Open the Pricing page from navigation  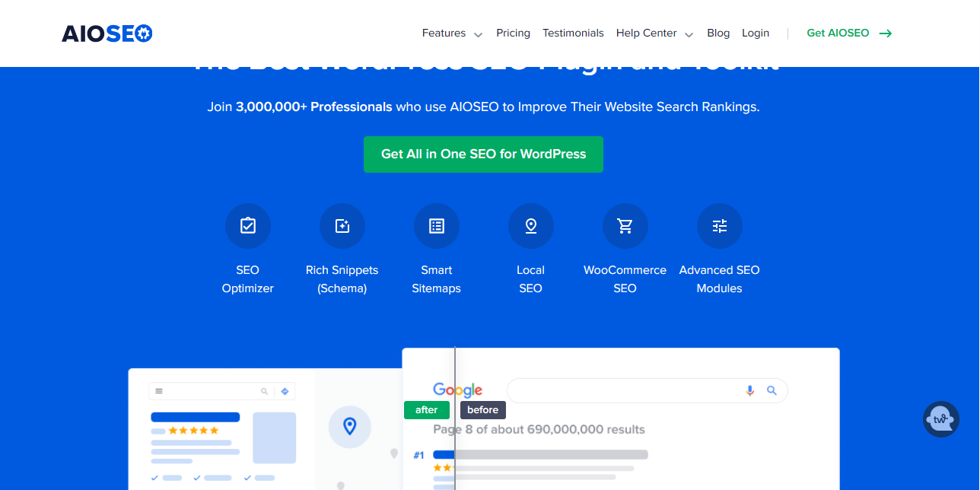[x=513, y=33]
